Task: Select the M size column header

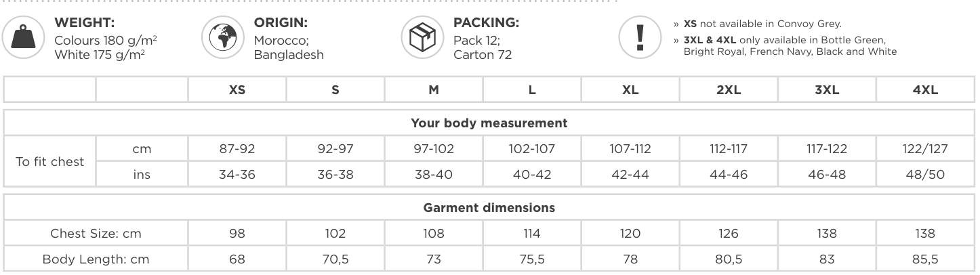Action: coord(434,90)
